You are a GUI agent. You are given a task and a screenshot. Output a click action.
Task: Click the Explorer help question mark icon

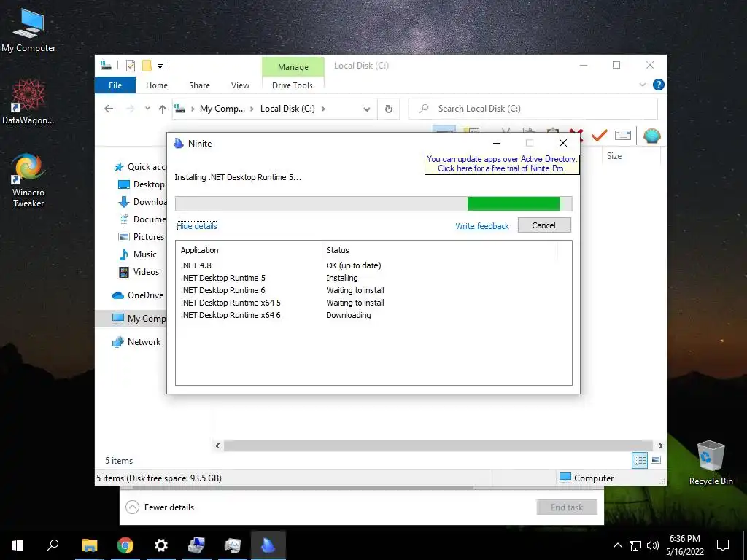[x=659, y=85]
